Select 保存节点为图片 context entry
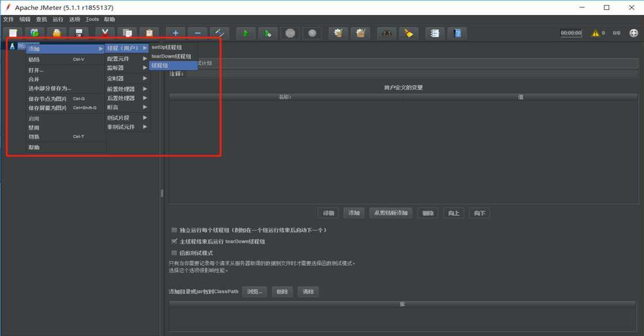Screen dimensions: 644x336 point(65,99)
